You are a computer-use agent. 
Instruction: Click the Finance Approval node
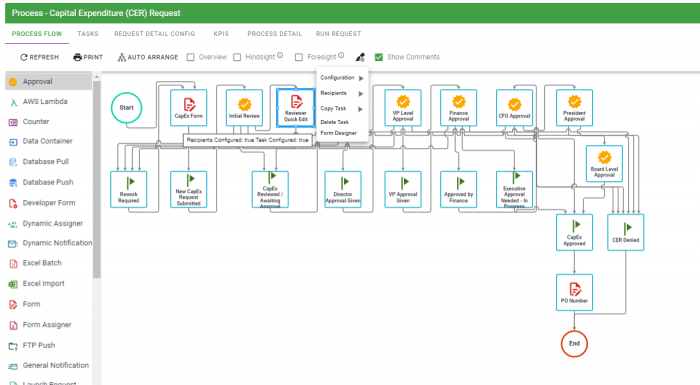[458, 108]
